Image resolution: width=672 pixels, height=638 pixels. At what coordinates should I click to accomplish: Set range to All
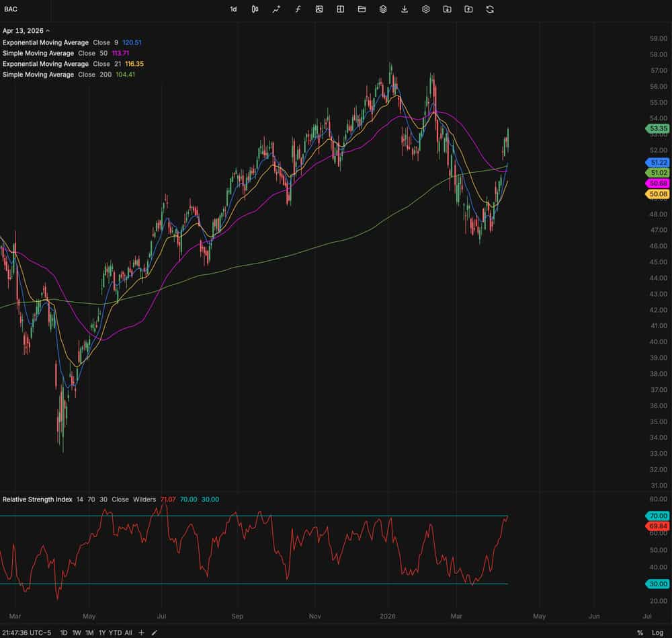pos(128,633)
